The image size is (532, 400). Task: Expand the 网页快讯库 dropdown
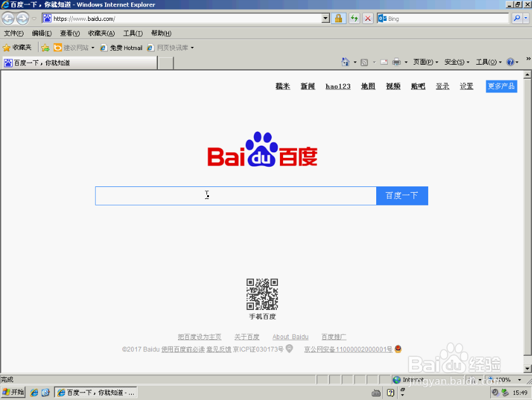tap(192, 48)
